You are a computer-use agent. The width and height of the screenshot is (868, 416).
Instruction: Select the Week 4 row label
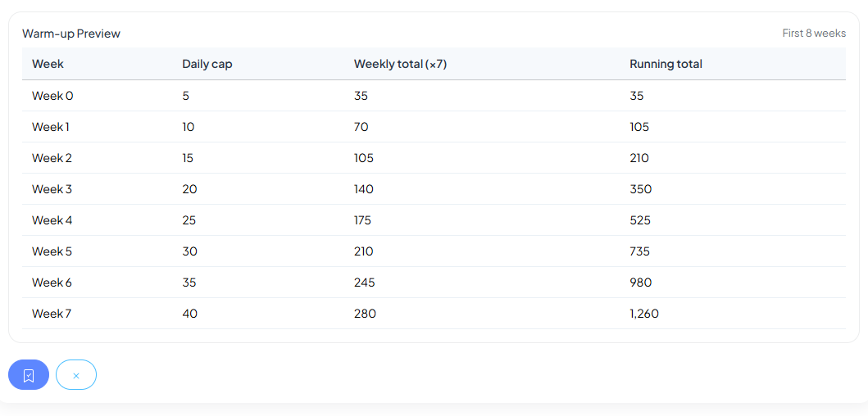(52, 220)
